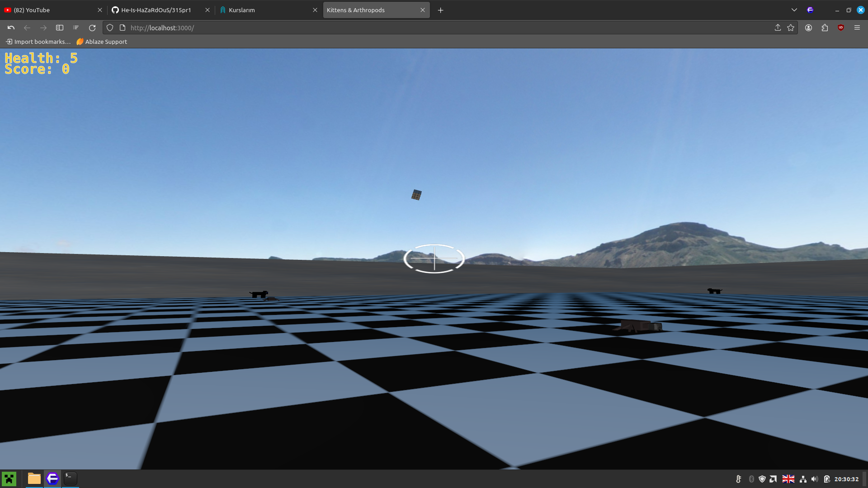Bookmark this page with the star icon
The width and height of the screenshot is (868, 488).
pos(791,28)
